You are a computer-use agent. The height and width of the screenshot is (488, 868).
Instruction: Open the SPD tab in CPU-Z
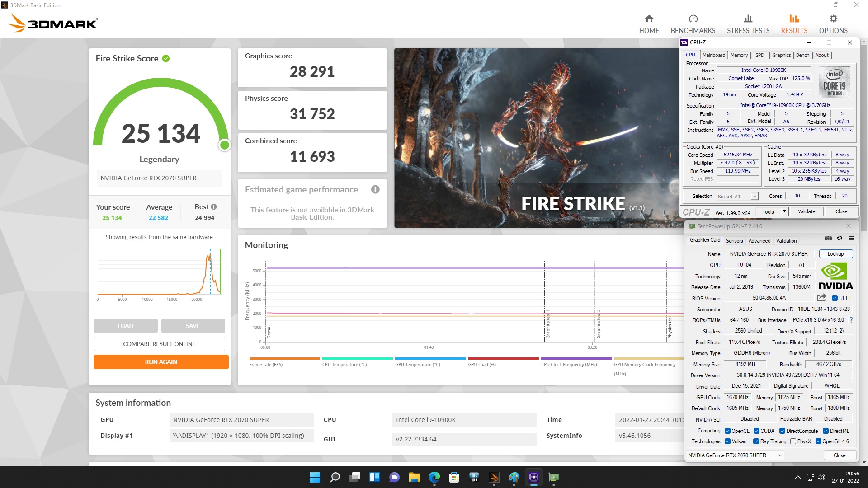(x=760, y=55)
